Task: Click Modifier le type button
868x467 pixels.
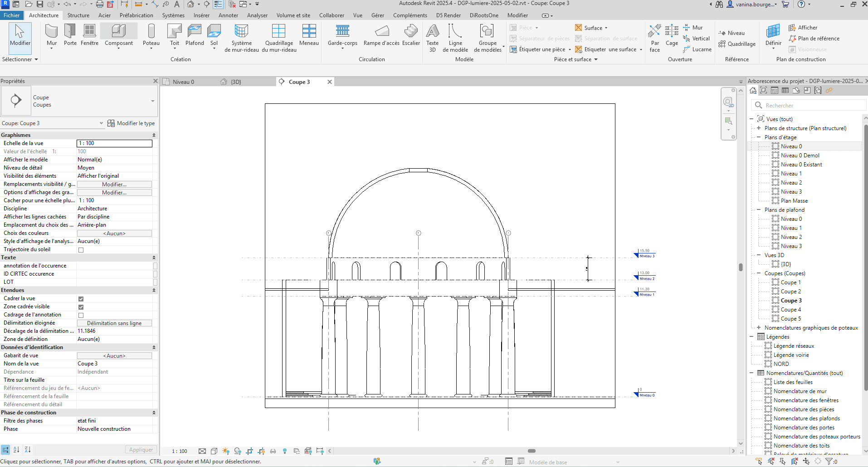Action: [131, 123]
